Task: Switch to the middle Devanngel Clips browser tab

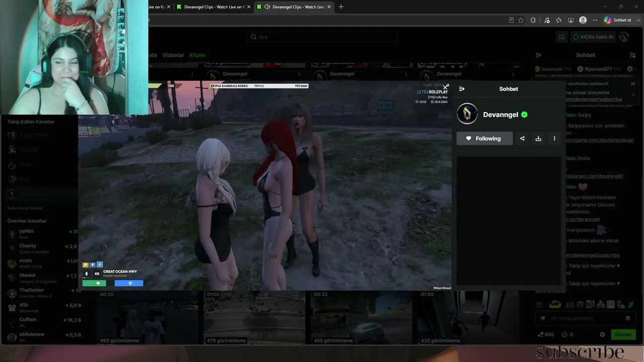Action: tap(214, 7)
